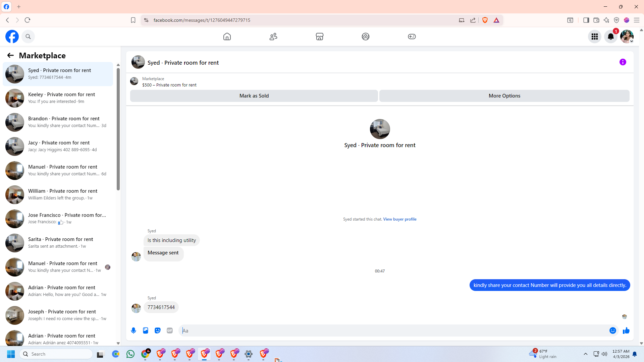Click the 'Is this including utility' message
644x362 pixels.
click(x=172, y=240)
